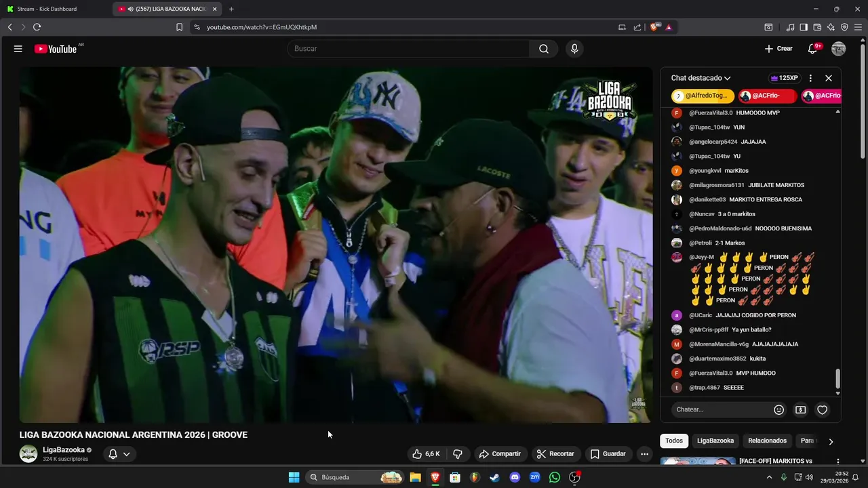Open the YouTube hamburger guide menu
This screenshot has height=488, width=868.
(x=18, y=49)
